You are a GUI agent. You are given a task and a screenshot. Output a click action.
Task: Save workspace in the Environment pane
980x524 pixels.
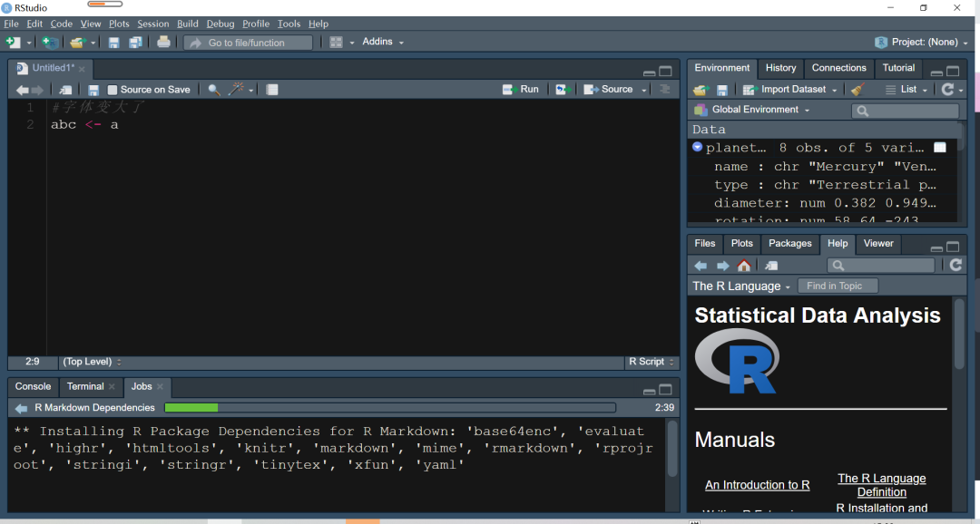[x=722, y=90]
